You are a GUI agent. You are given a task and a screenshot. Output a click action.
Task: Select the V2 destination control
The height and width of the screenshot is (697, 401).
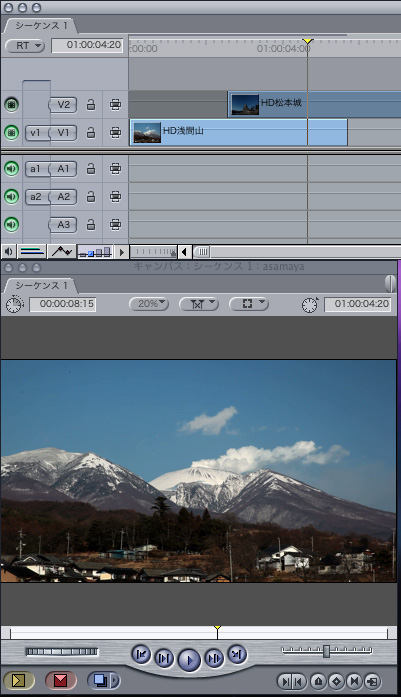pos(63,105)
